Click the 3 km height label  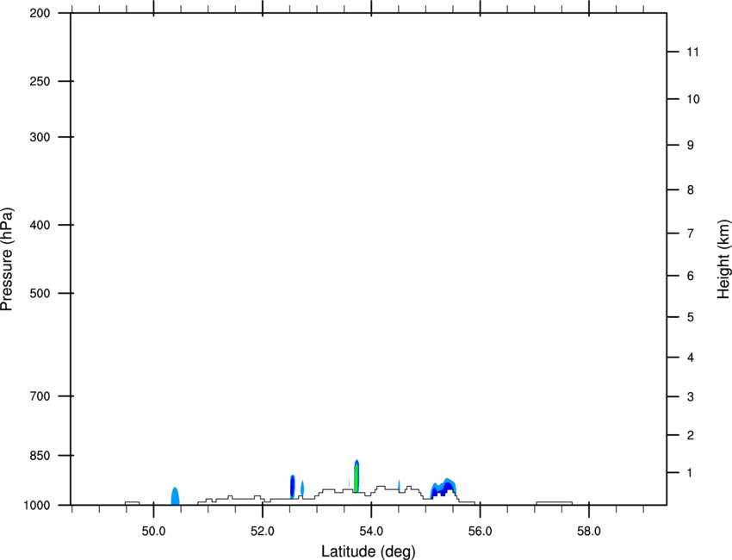[x=691, y=396]
